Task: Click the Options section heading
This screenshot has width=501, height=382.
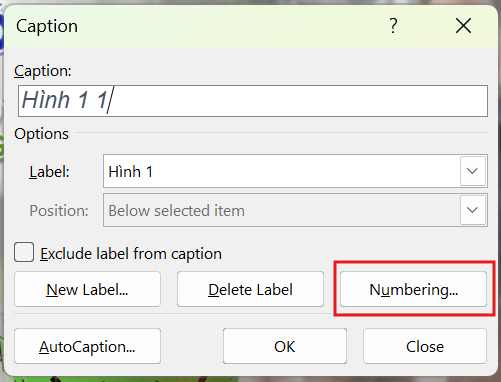Action: tap(41, 134)
